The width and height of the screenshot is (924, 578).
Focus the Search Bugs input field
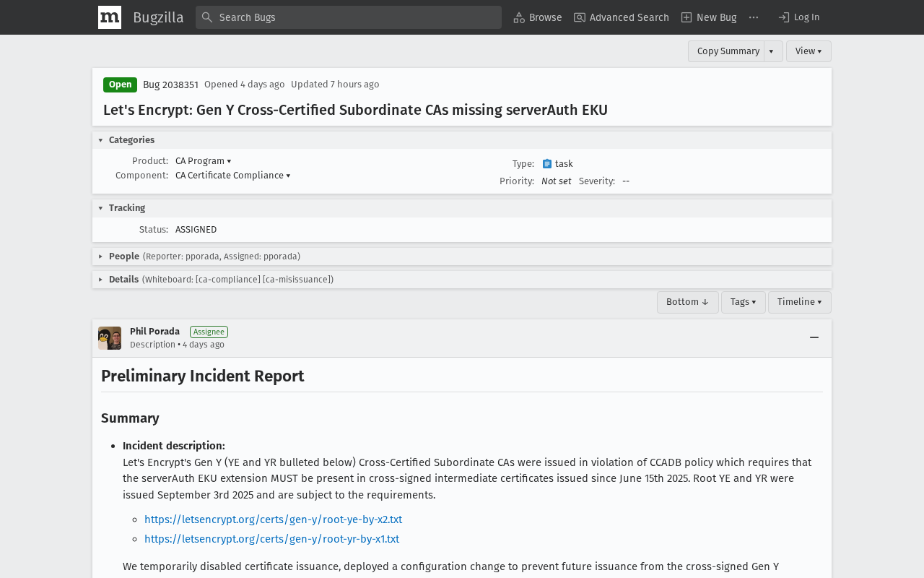(x=349, y=17)
